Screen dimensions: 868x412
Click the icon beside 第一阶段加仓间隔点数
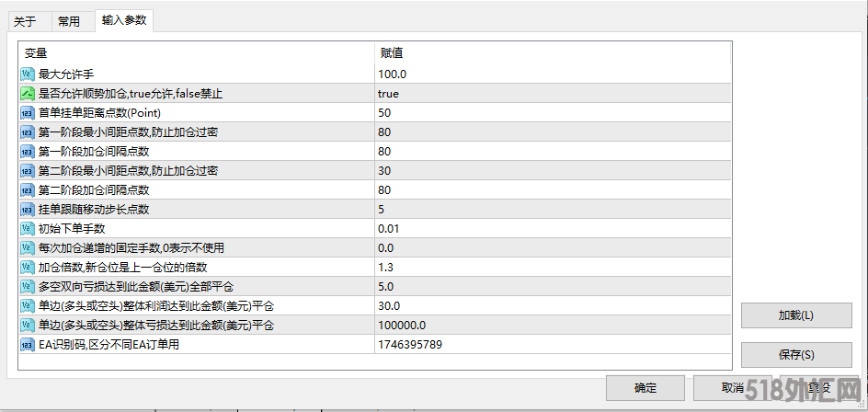(28, 151)
